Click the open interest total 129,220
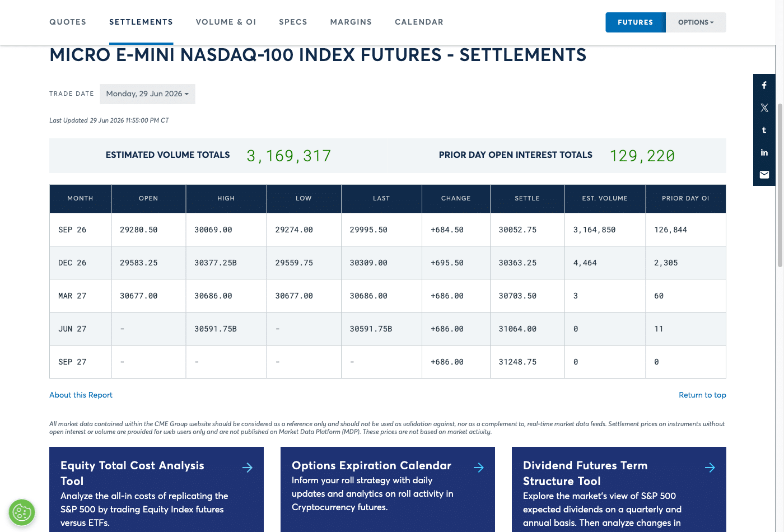 pyautogui.click(x=642, y=156)
